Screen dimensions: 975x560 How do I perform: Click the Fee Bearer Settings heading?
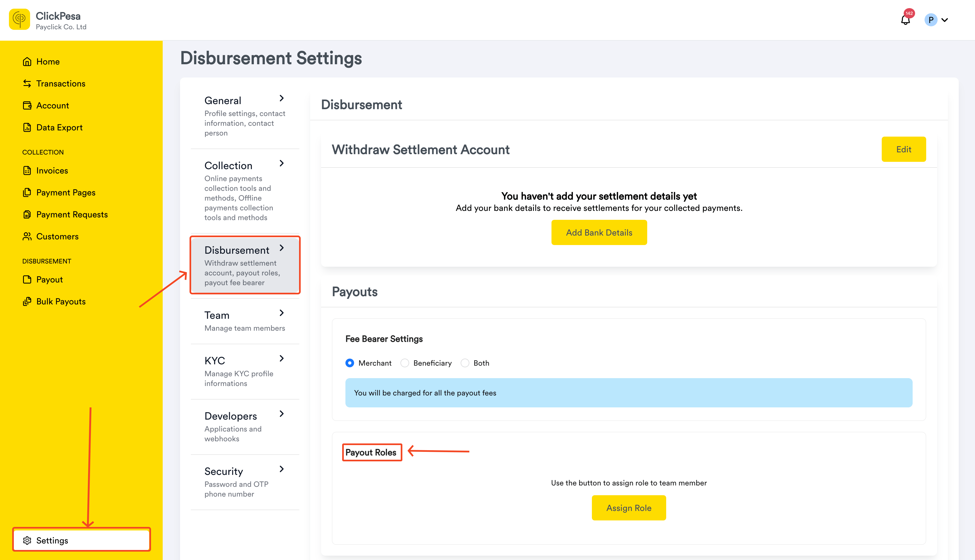click(384, 339)
